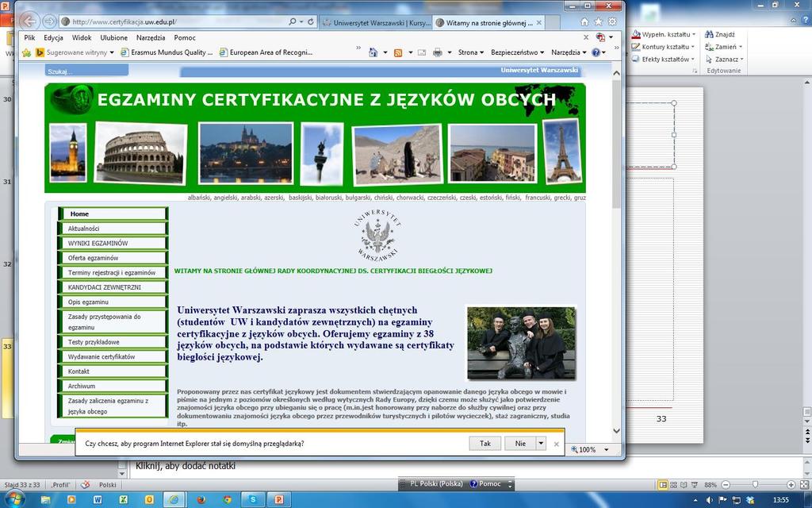This screenshot has width=812, height=508.
Task: Open the Edycja menu
Action: coord(53,37)
